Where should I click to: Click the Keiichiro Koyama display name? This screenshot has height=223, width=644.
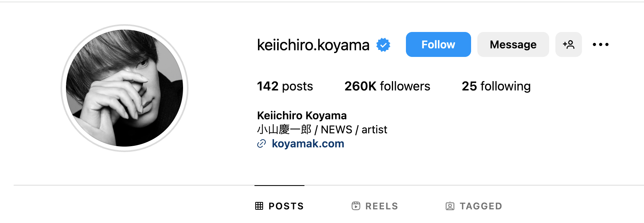click(x=302, y=115)
